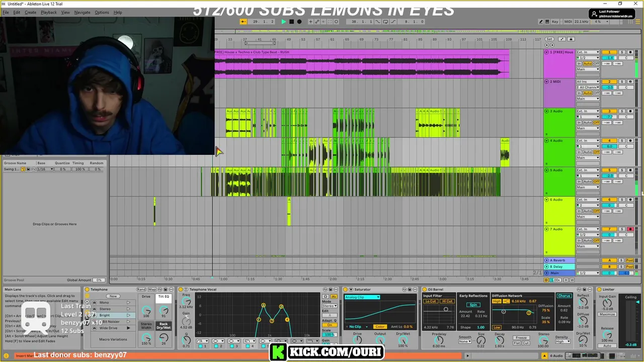Collapse the 5 Audio track
This screenshot has height=362, width=644.
click(x=546, y=170)
